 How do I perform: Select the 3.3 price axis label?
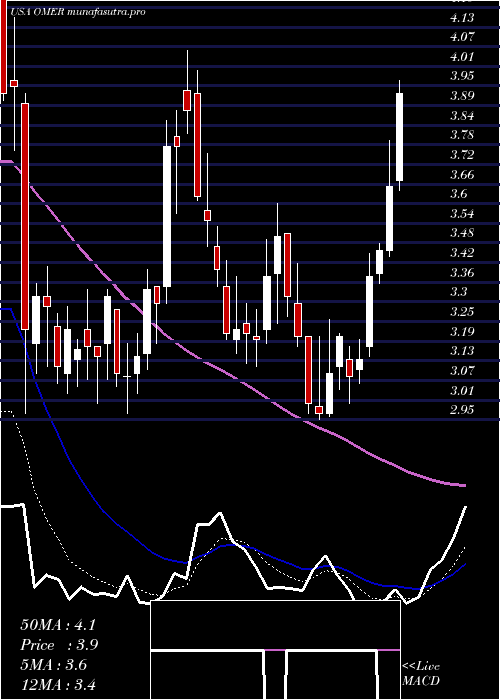coord(459,292)
